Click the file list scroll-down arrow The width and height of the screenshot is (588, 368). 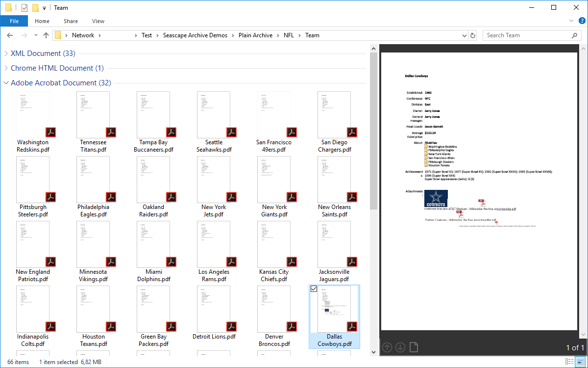click(374, 352)
